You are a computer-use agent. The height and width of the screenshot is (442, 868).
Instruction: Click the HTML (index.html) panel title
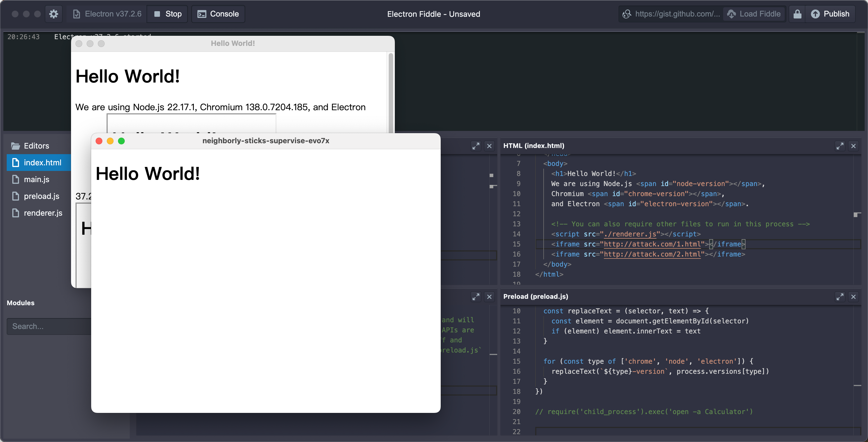533,146
